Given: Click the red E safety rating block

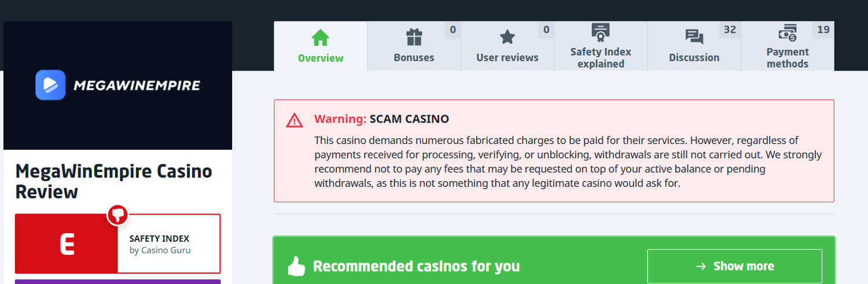Looking at the screenshot, I should [x=67, y=244].
